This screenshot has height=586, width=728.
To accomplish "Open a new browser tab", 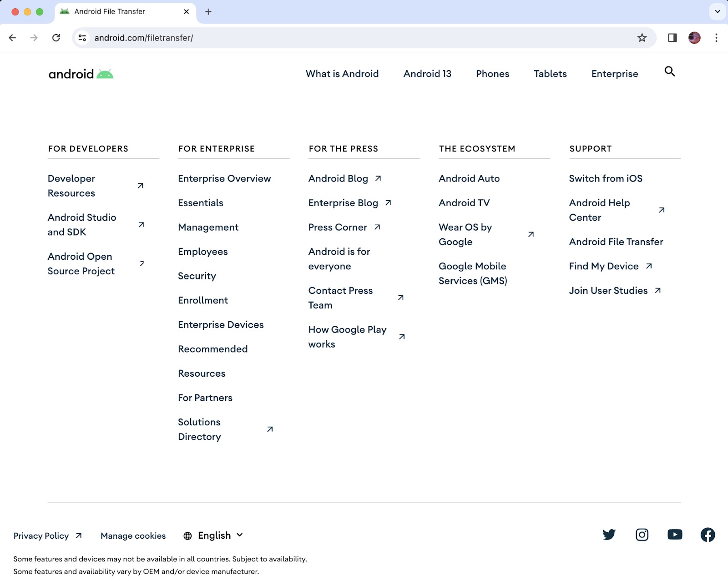I will (208, 12).
